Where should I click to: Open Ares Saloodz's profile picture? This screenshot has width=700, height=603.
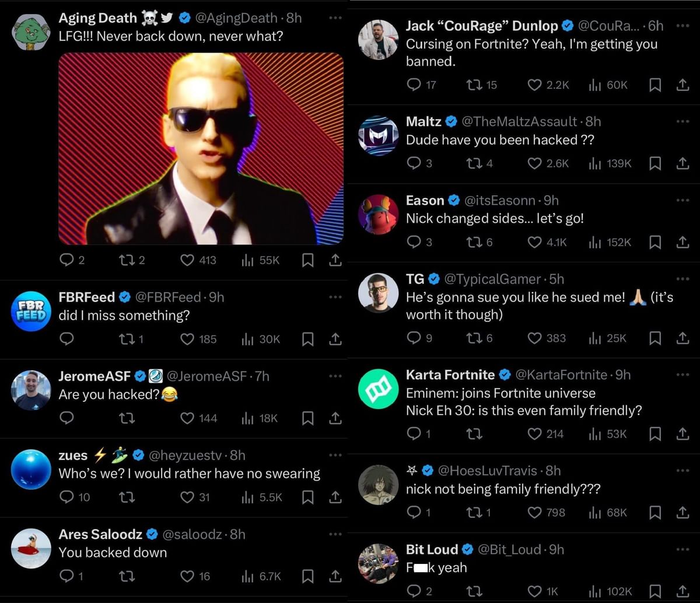click(31, 548)
